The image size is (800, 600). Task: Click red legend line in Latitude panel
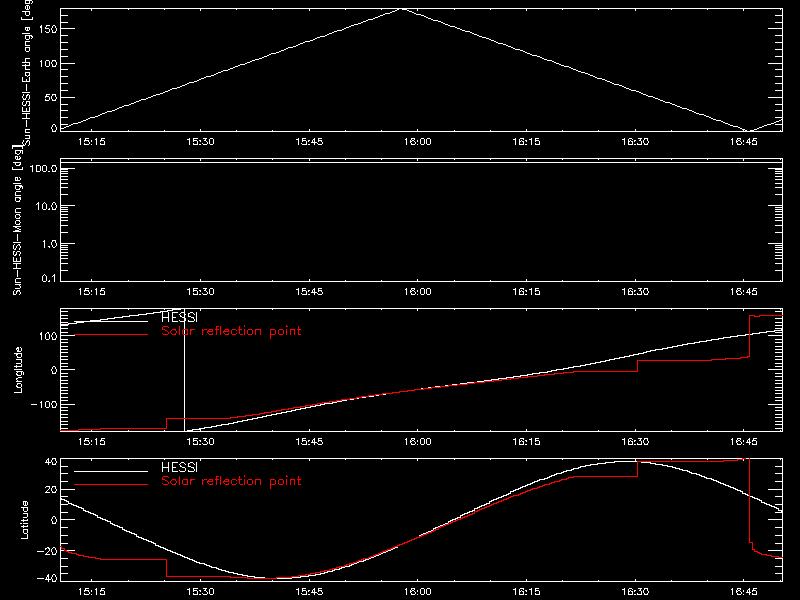coord(111,484)
